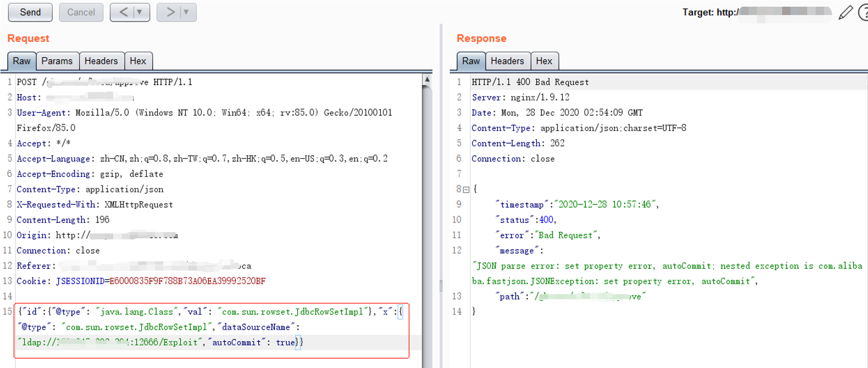The height and width of the screenshot is (368, 868).
Task: Click the 'Content-Length: 196' request header
Action: click(x=63, y=220)
